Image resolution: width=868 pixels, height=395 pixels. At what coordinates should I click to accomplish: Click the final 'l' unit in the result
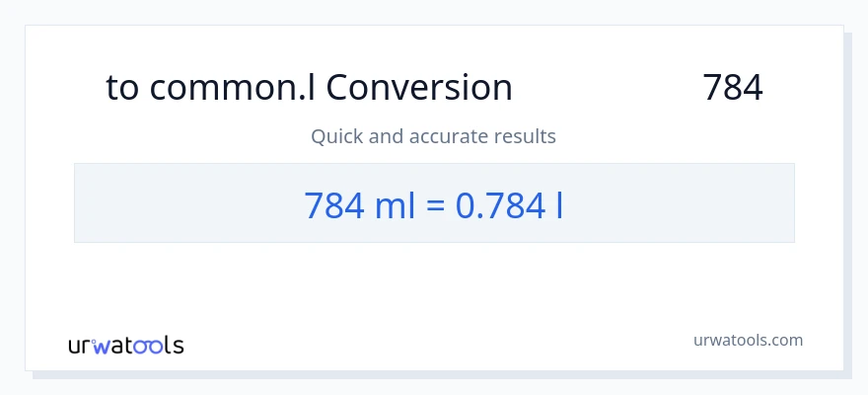[x=559, y=204]
